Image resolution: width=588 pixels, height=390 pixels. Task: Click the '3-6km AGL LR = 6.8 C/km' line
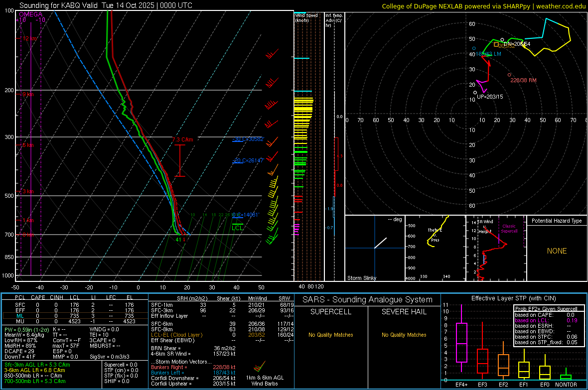click(35, 370)
